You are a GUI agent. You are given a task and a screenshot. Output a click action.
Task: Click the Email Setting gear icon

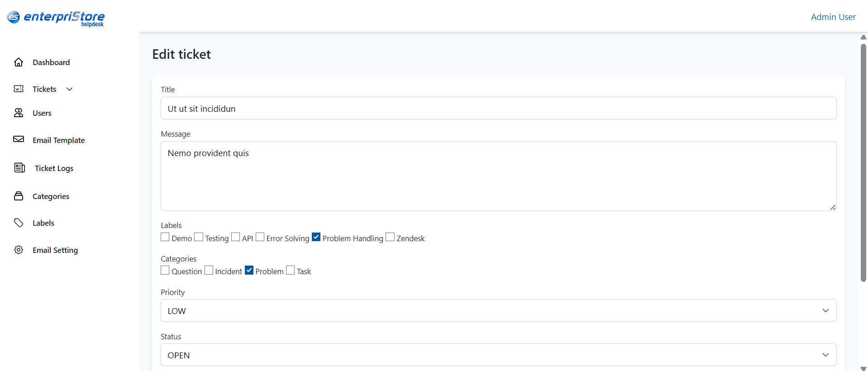(x=19, y=250)
